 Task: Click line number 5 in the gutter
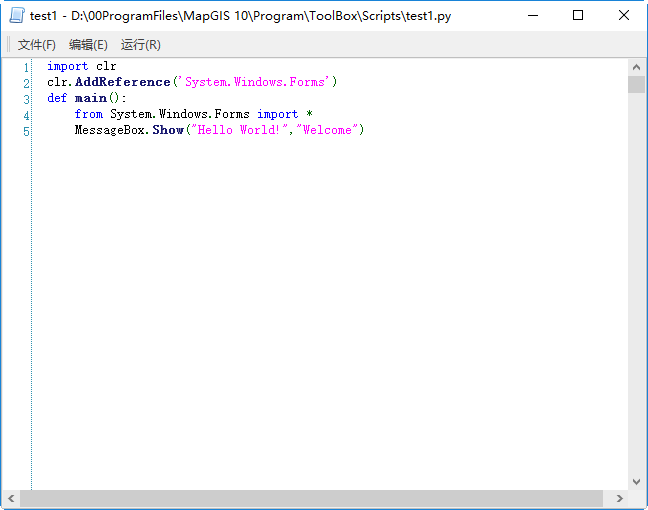[x=26, y=131]
